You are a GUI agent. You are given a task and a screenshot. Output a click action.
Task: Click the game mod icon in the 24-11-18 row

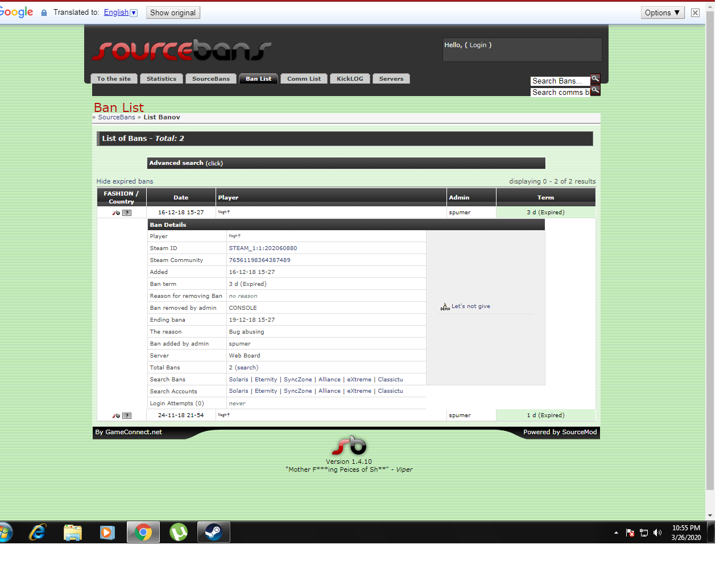[x=116, y=415]
